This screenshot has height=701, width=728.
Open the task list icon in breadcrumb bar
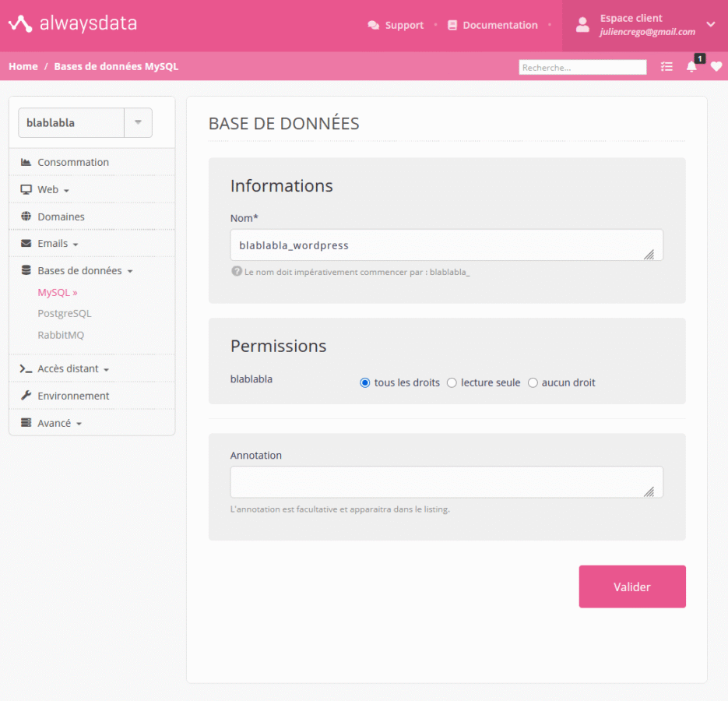pyautogui.click(x=666, y=67)
